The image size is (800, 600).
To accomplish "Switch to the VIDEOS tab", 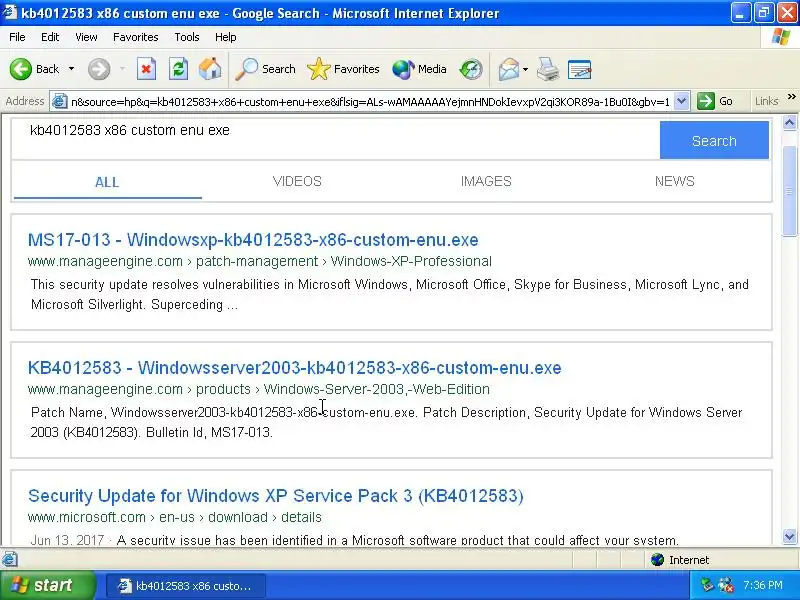I will click(297, 181).
